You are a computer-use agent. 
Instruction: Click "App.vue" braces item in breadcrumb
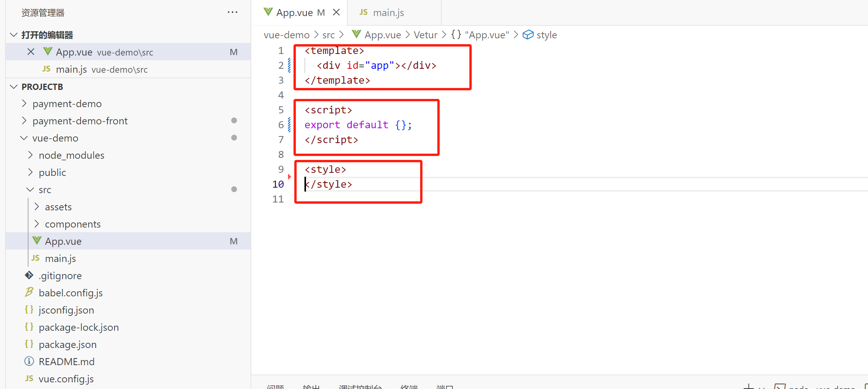coord(487,35)
